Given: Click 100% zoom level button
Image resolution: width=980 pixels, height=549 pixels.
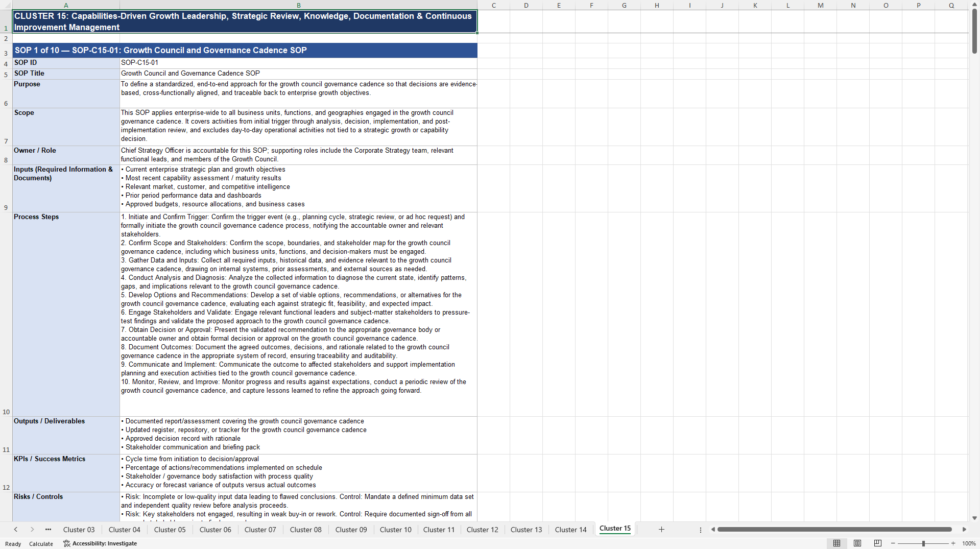Looking at the screenshot, I should click(969, 543).
